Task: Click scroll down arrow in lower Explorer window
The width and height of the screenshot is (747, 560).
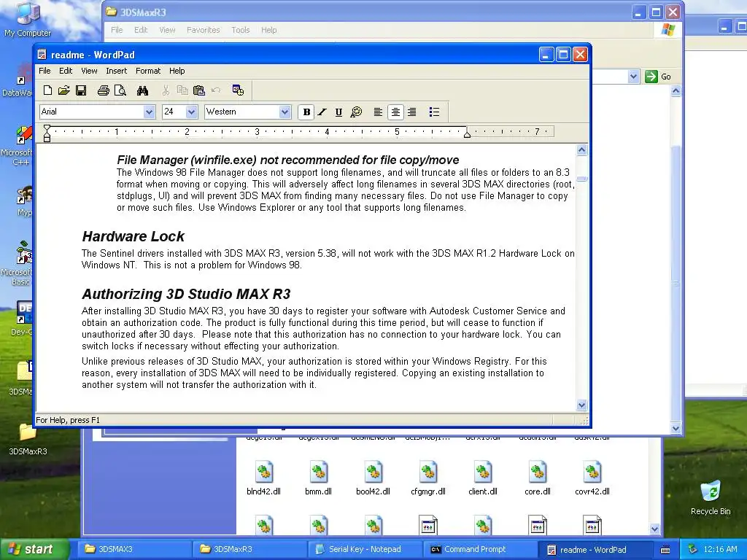Action: pos(654,529)
